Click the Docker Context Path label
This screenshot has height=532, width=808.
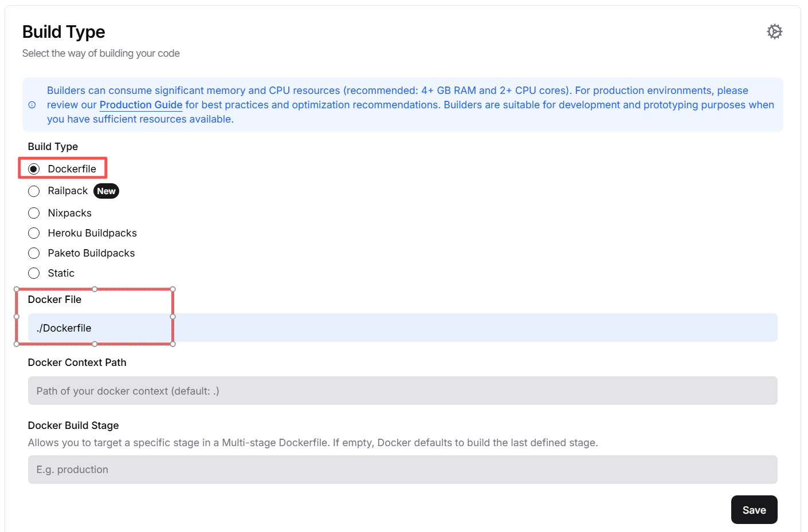77,362
